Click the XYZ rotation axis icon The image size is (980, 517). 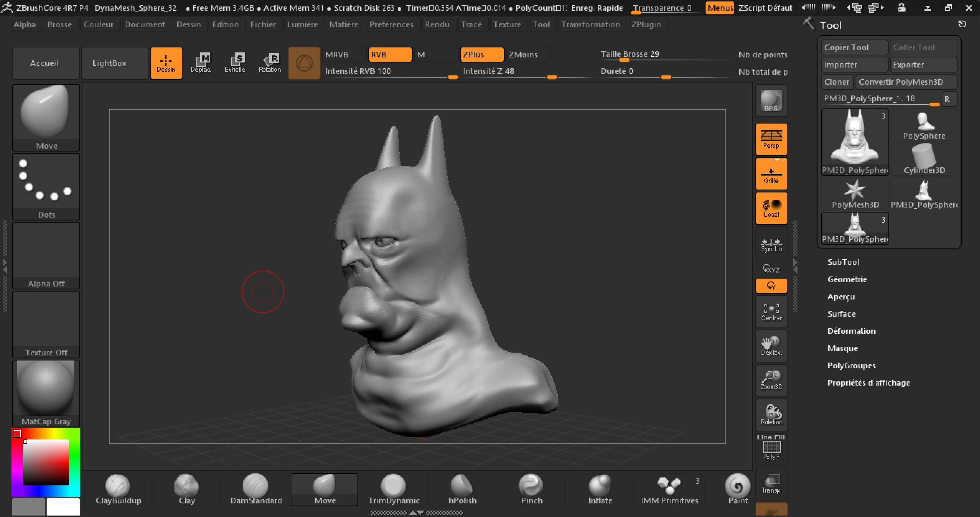771,269
